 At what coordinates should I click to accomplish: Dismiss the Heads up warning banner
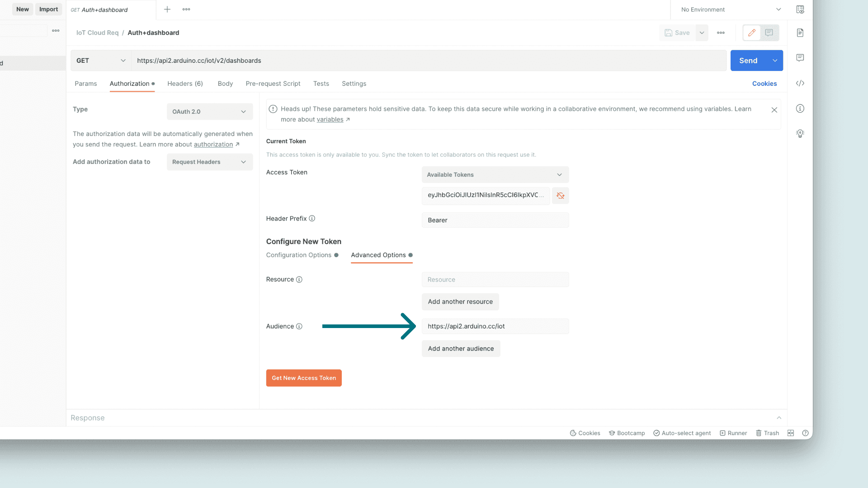(x=774, y=110)
